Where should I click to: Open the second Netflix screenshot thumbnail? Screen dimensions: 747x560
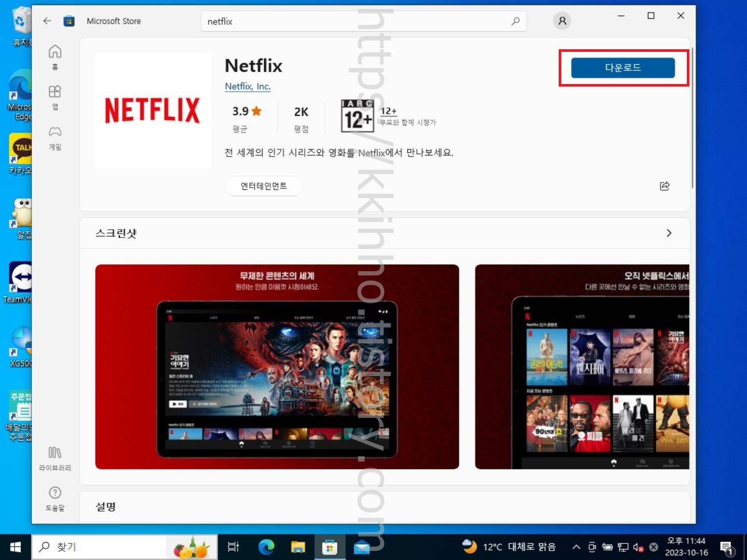click(582, 367)
